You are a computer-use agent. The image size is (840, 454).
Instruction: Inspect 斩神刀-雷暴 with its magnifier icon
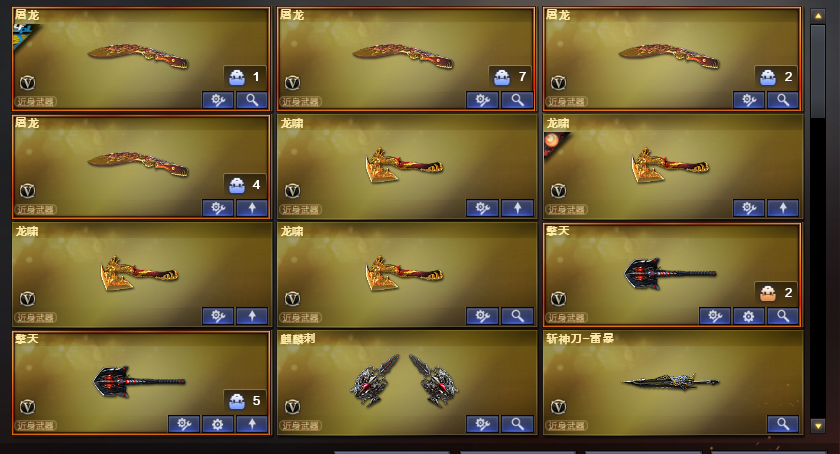pos(783,425)
